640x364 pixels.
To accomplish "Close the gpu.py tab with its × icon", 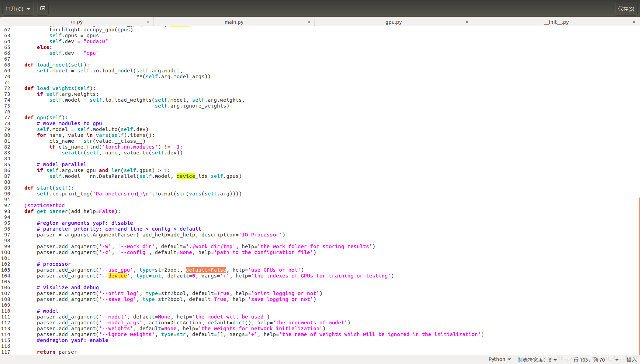I will pos(467,21).
